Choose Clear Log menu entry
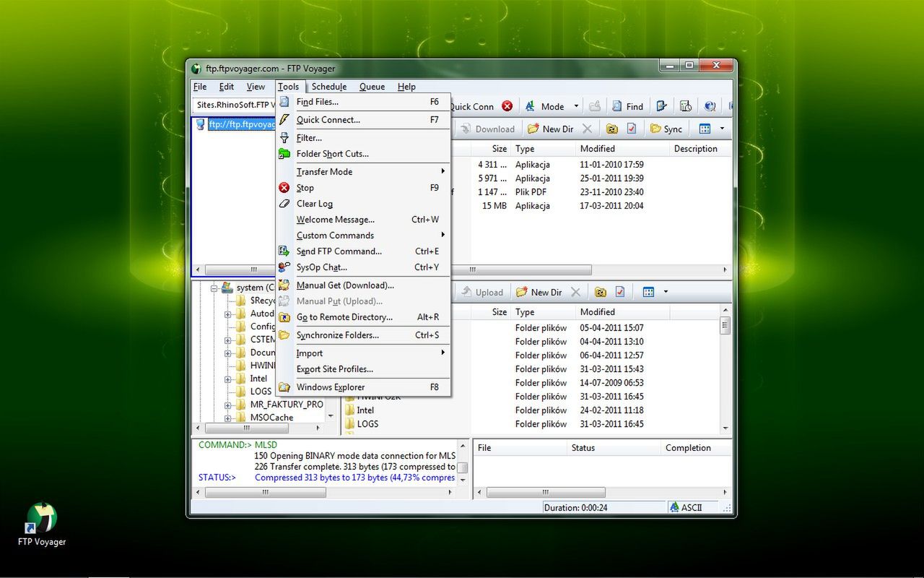924x578 pixels. 363,204
